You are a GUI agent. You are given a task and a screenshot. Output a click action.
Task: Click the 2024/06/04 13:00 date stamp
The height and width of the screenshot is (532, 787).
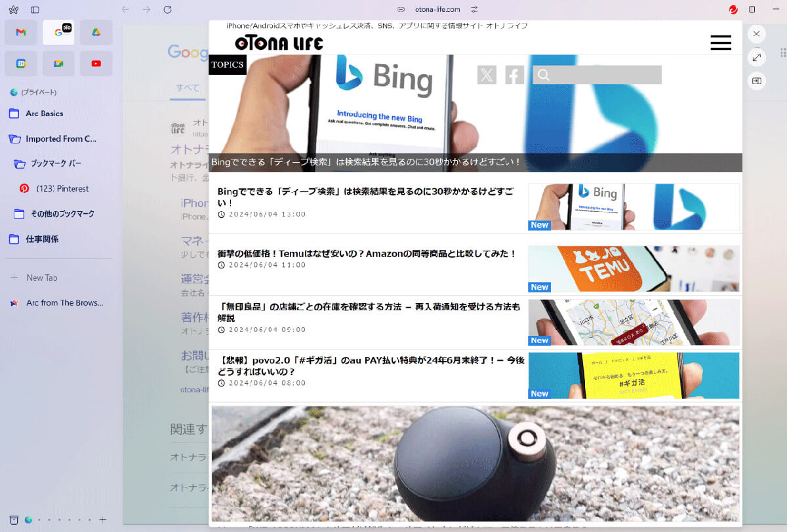pos(267,215)
